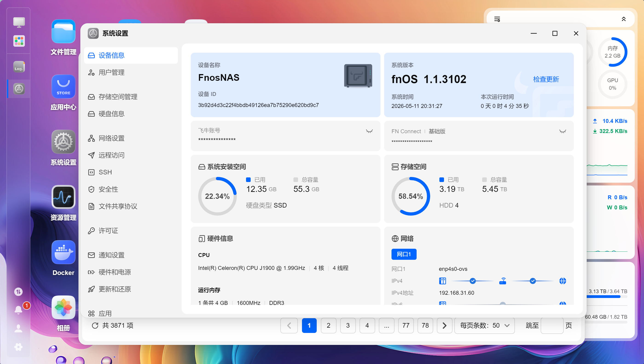The image size is (644, 364).
Task: Open 通知设置 in the settings sidebar
Action: pos(131,255)
